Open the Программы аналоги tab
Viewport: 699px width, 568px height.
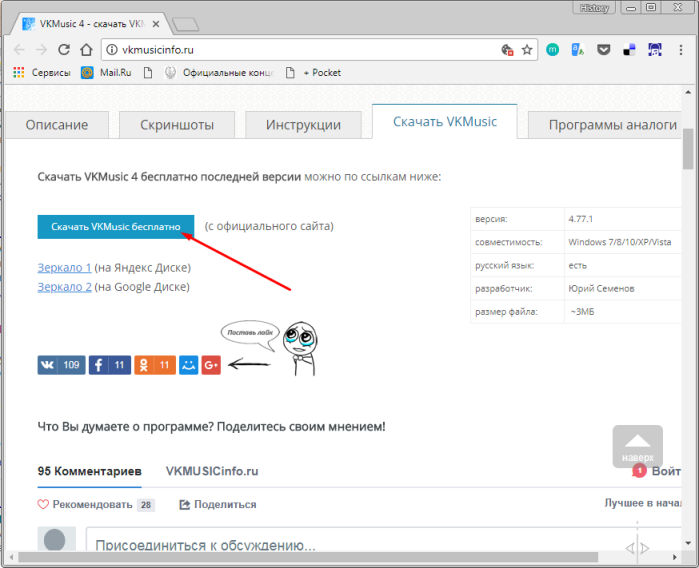point(605,125)
